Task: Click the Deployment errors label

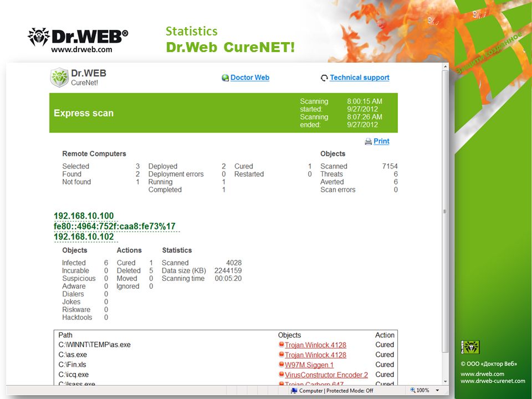Action: [176, 174]
